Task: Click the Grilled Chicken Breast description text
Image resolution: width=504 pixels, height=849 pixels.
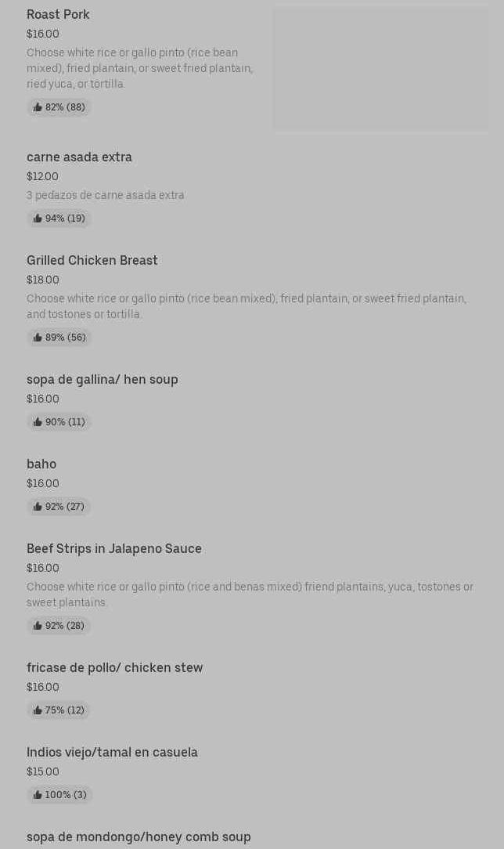Action: point(246,306)
